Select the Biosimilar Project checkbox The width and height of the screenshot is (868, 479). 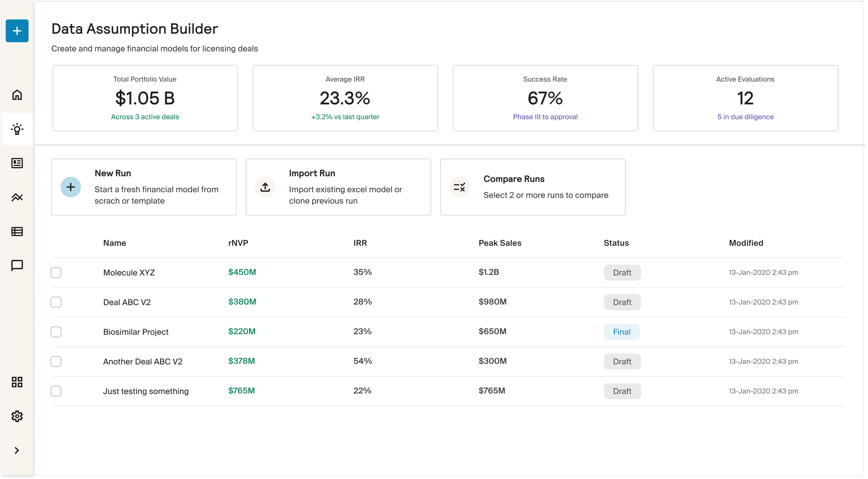tap(56, 332)
